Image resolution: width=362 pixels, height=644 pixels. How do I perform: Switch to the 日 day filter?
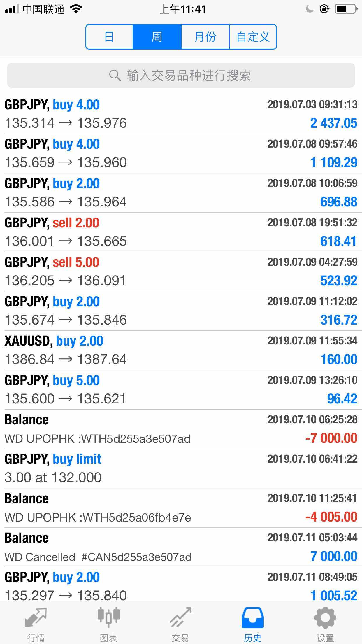[x=109, y=37]
